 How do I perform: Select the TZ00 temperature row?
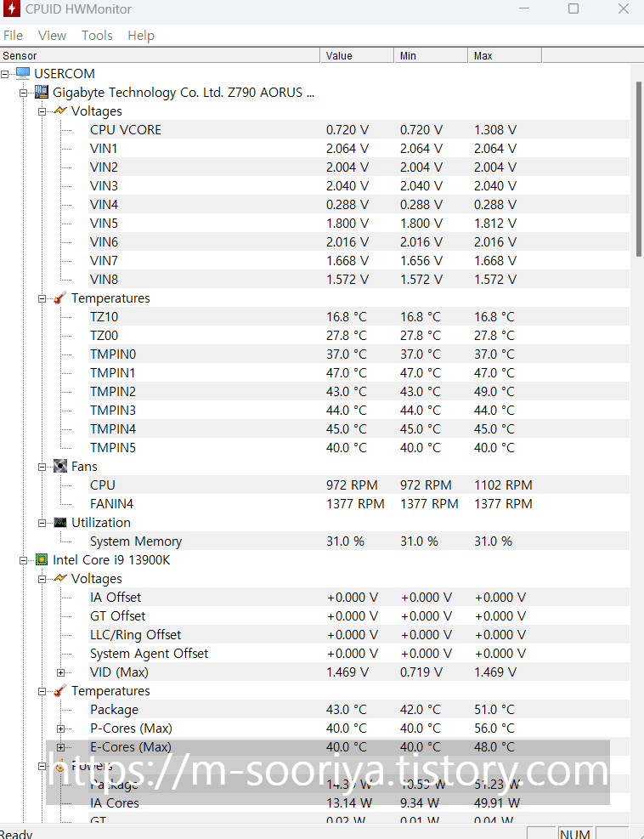(359, 336)
